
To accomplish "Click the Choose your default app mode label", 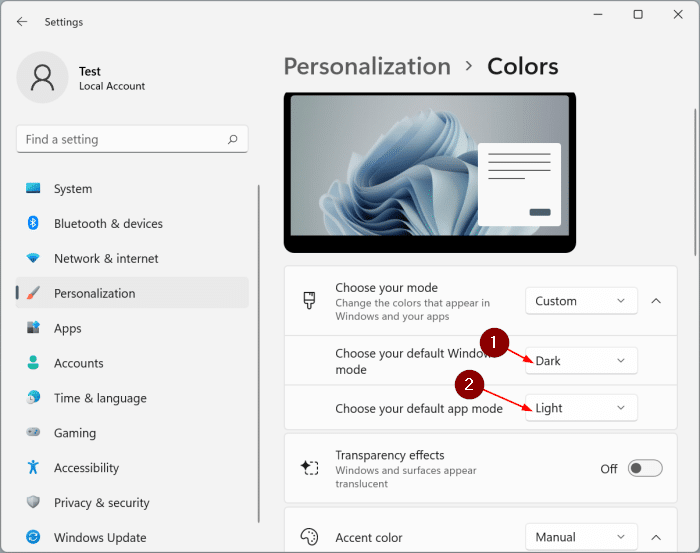I will coord(419,408).
